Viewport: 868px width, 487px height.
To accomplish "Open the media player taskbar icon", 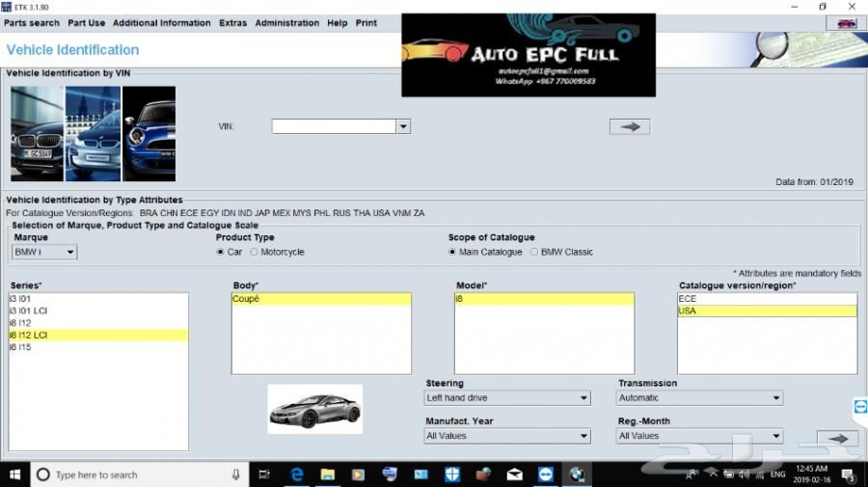I will [359, 474].
